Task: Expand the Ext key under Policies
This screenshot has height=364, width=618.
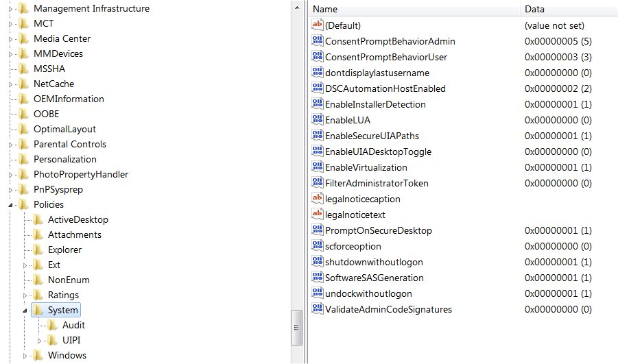Action: click(x=25, y=265)
